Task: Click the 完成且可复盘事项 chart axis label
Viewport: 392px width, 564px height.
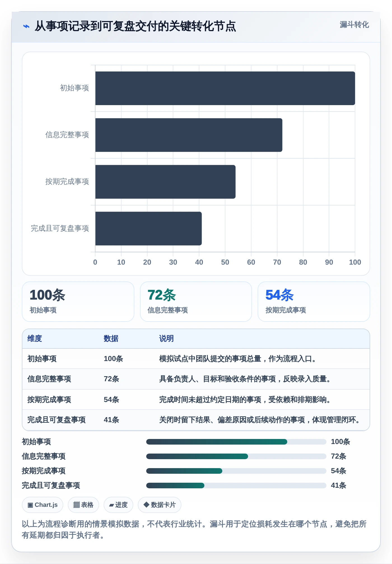Action: [x=60, y=228]
